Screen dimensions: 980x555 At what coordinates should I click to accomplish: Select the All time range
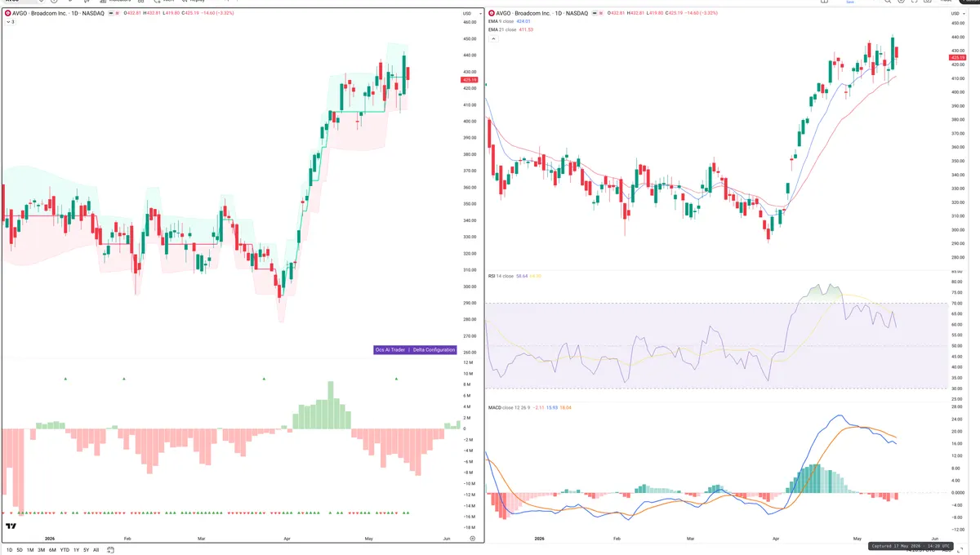96,550
